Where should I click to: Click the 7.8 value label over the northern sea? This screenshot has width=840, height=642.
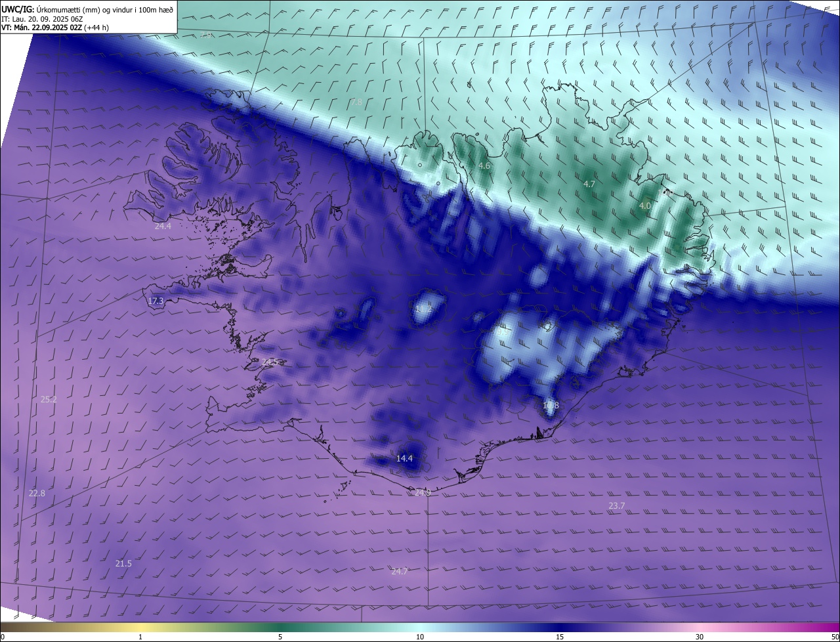click(x=356, y=102)
